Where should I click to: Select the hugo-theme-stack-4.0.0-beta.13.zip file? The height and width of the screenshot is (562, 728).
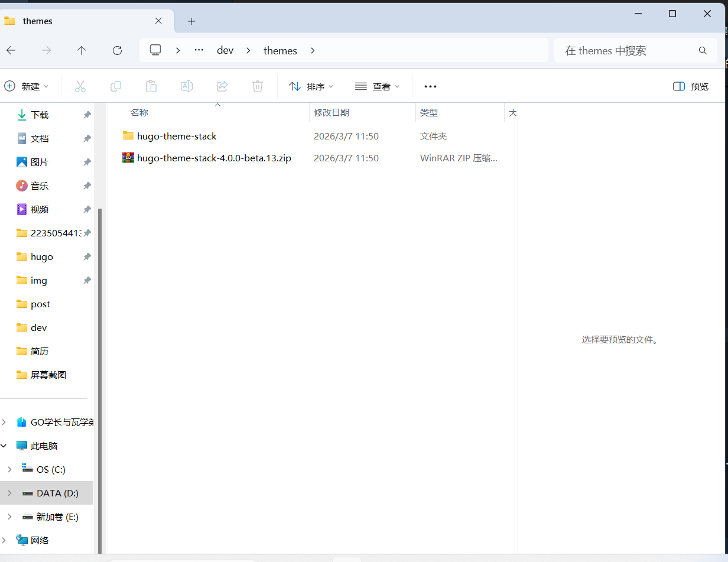tap(214, 158)
